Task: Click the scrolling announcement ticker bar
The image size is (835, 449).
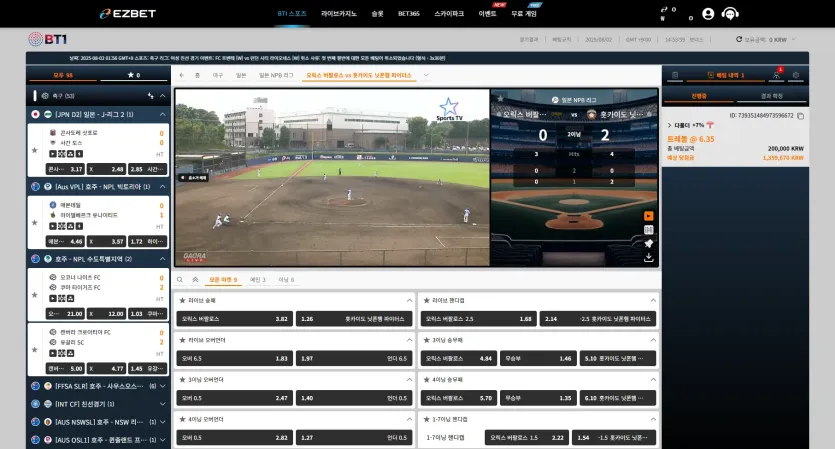Action: tap(417, 58)
